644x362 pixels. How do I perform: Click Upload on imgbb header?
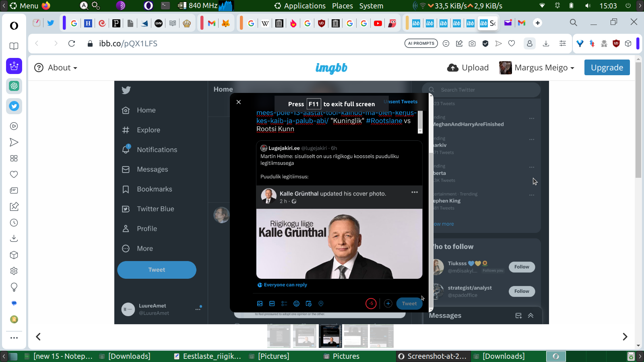(468, 68)
